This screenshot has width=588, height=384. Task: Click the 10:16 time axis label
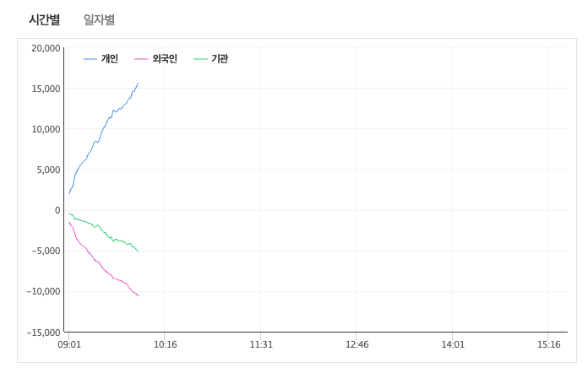coord(165,344)
